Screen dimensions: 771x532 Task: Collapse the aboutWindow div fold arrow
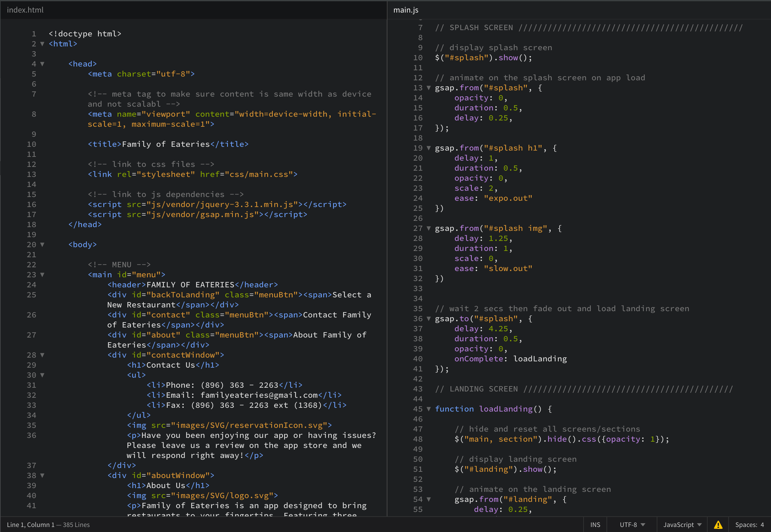coord(42,475)
